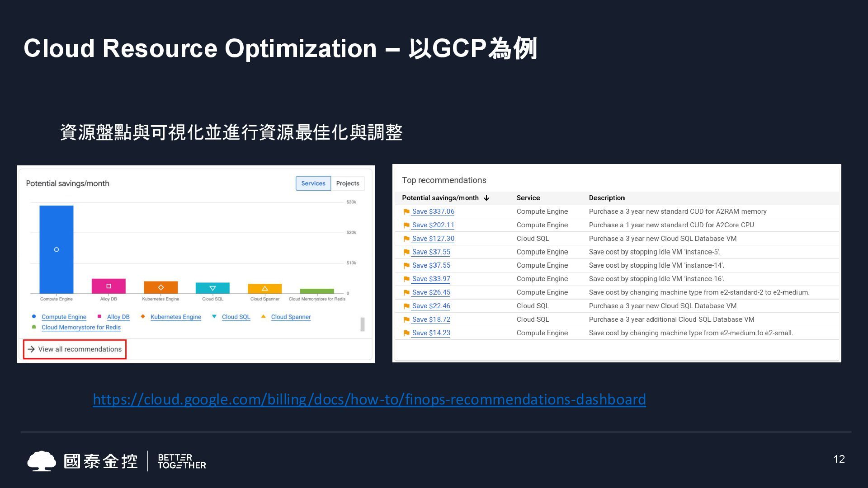Click the Cloud Spanner legend link
The height and width of the screenshot is (488, 868).
(x=291, y=317)
